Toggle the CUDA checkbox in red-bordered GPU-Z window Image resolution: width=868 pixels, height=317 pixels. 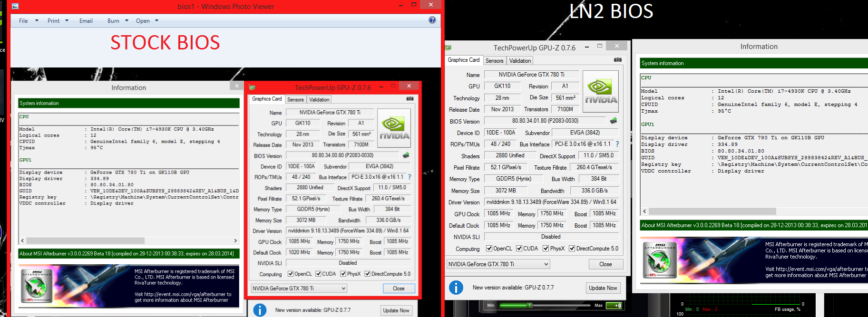pyautogui.click(x=318, y=274)
